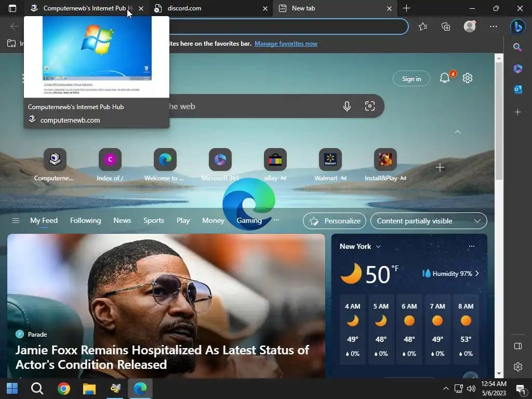This screenshot has height=399, width=532.
Task: Open the Welcome to ... quick link
Action: (165, 165)
